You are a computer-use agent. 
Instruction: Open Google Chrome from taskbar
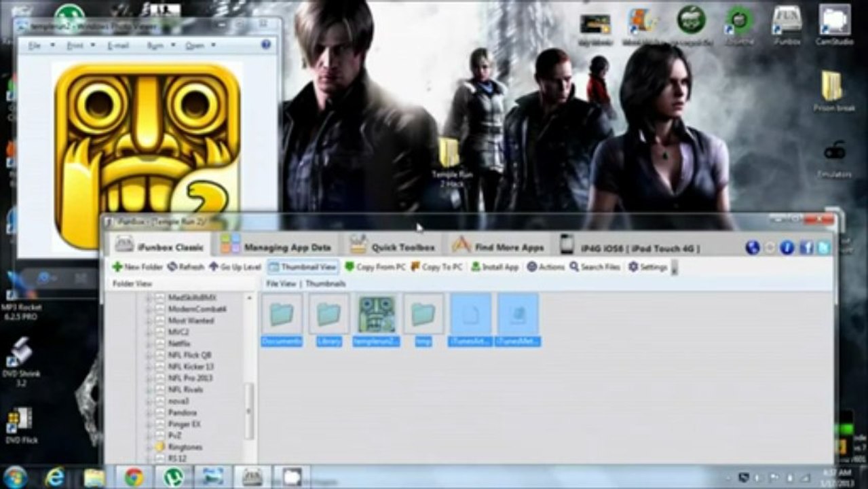pyautogui.click(x=134, y=477)
